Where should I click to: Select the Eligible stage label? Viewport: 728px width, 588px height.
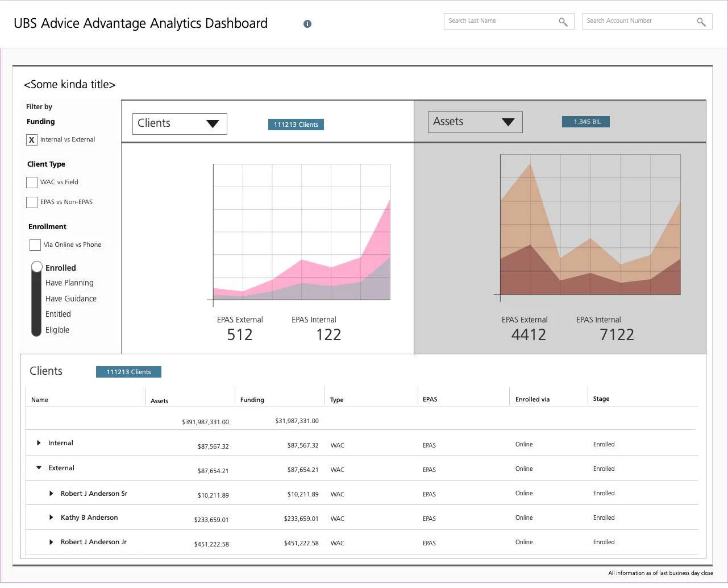pos(57,330)
